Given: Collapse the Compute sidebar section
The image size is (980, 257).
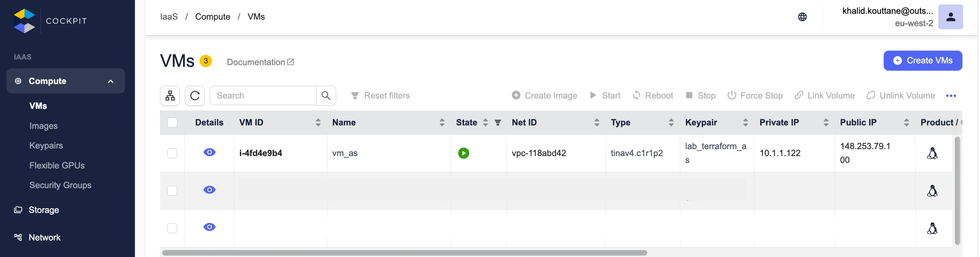Looking at the screenshot, I should [x=110, y=81].
